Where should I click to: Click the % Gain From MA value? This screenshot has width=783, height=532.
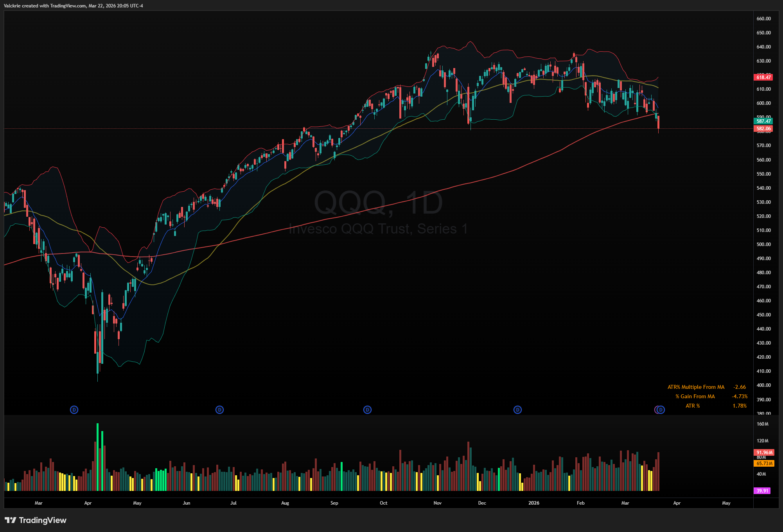(739, 396)
